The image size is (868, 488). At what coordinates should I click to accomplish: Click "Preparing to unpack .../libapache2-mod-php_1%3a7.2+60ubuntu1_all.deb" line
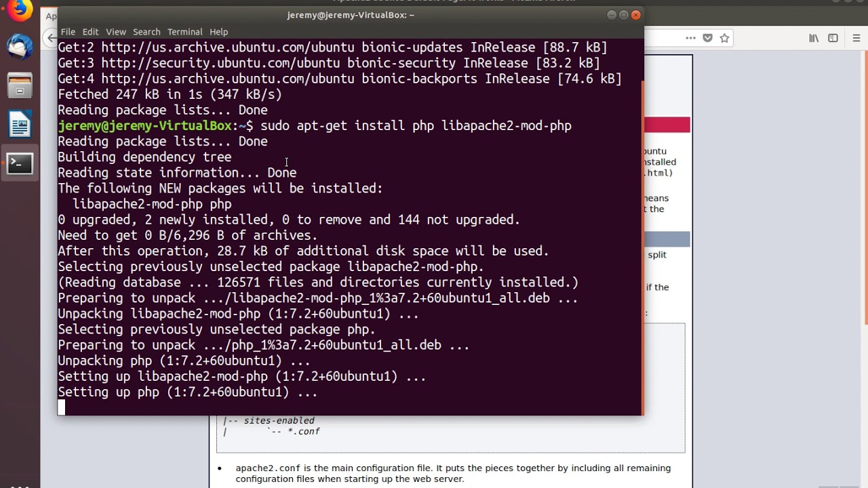318,298
